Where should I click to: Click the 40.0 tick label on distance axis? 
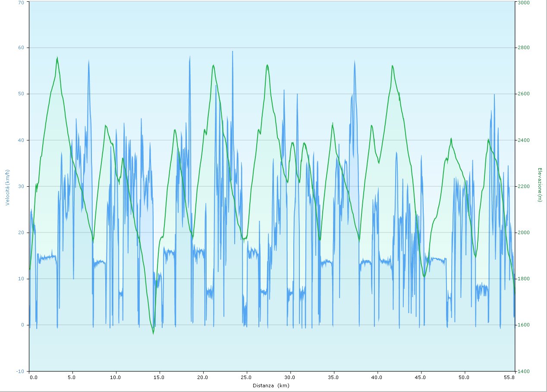click(x=377, y=377)
